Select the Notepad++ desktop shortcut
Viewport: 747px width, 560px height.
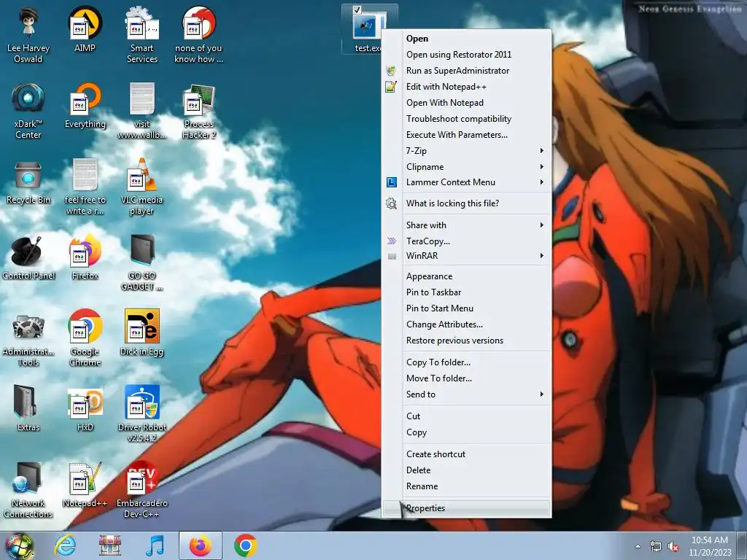click(85, 485)
